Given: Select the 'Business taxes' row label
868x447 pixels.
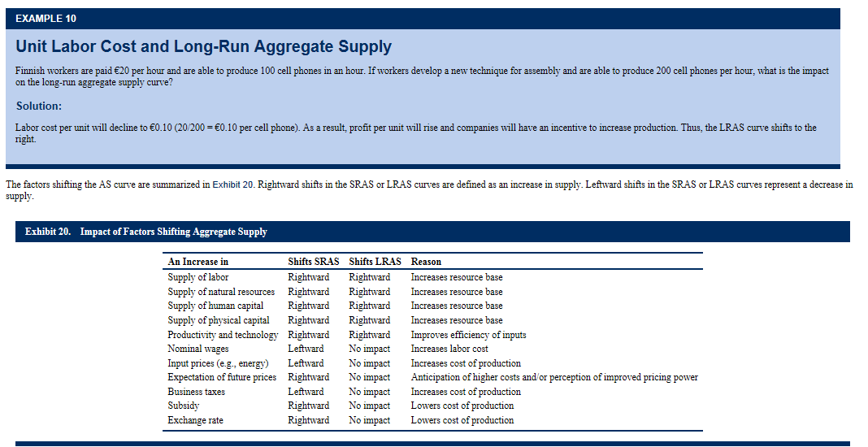Looking at the screenshot, I should coord(196,392).
